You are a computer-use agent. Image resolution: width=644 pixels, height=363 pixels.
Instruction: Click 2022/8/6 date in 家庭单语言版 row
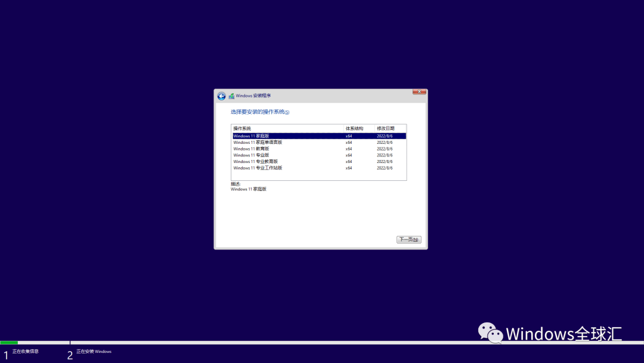pyautogui.click(x=385, y=143)
